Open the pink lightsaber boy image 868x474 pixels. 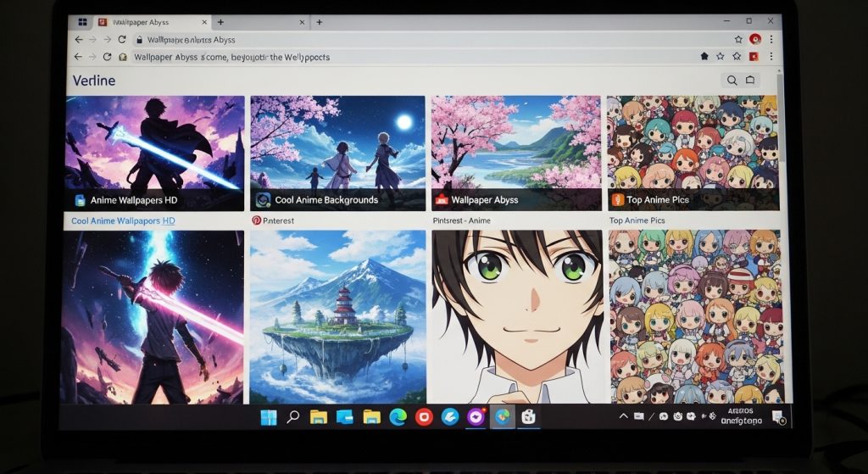(152, 317)
